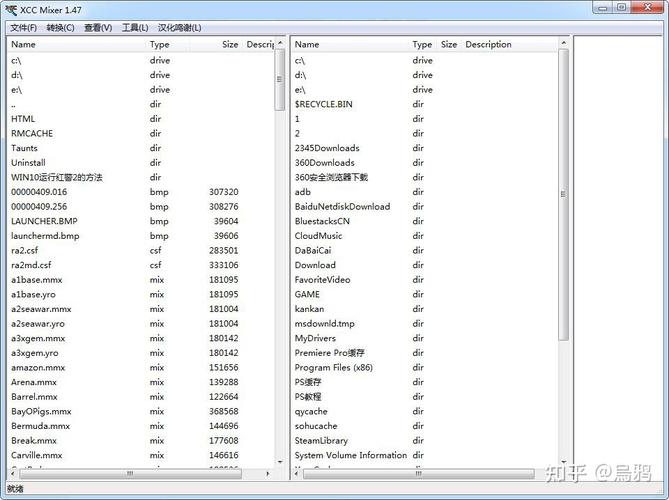Click the left pane vertical scrollbar

[280, 250]
